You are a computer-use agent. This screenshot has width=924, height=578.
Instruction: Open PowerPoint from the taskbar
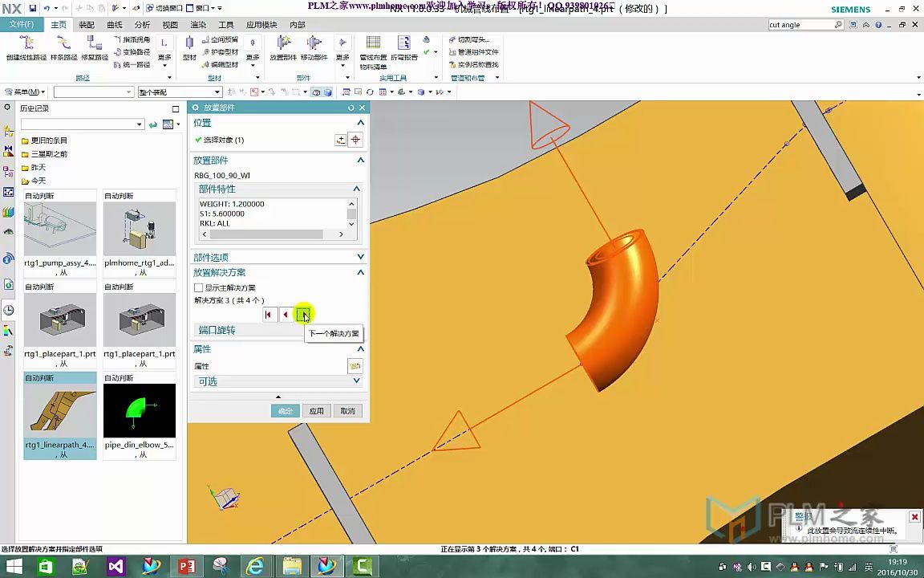(186, 567)
